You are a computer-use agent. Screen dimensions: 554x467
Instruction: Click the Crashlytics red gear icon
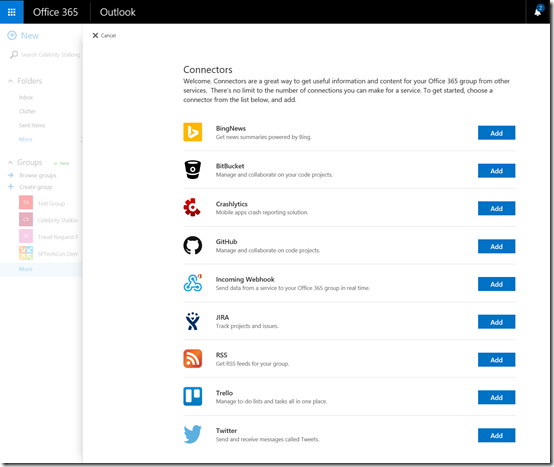tap(192, 207)
